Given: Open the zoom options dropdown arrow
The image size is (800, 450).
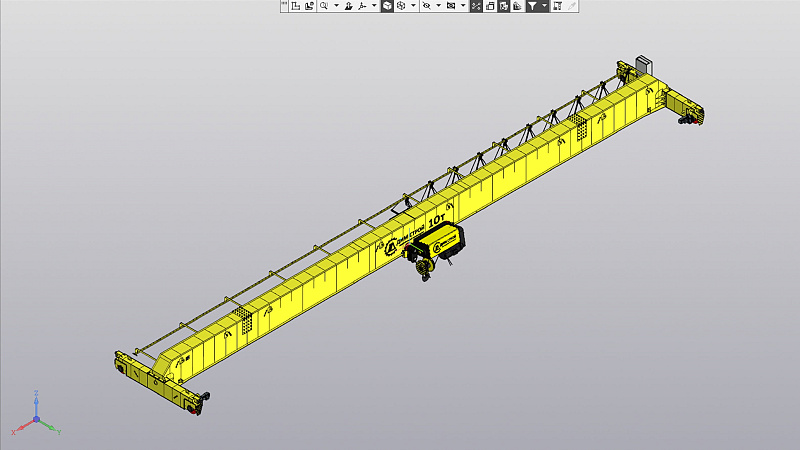Looking at the screenshot, I should coord(336,6).
